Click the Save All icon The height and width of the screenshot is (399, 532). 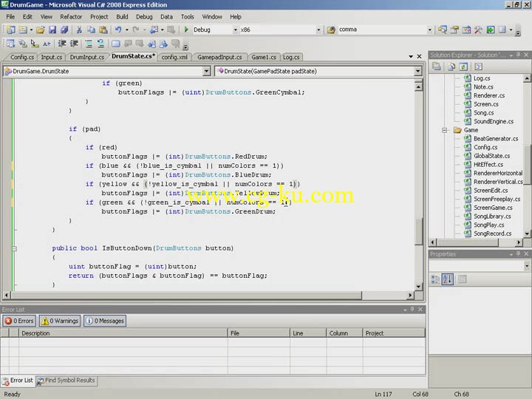[x=64, y=30]
